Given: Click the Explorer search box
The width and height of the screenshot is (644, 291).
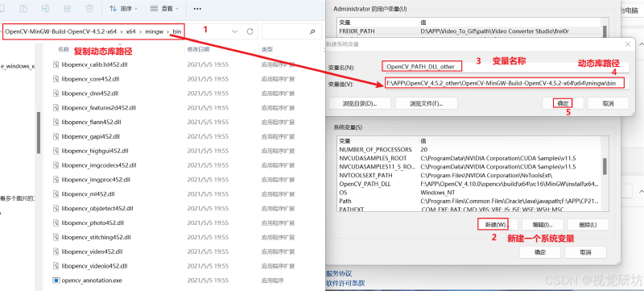Looking at the screenshot, I should (x=291, y=31).
